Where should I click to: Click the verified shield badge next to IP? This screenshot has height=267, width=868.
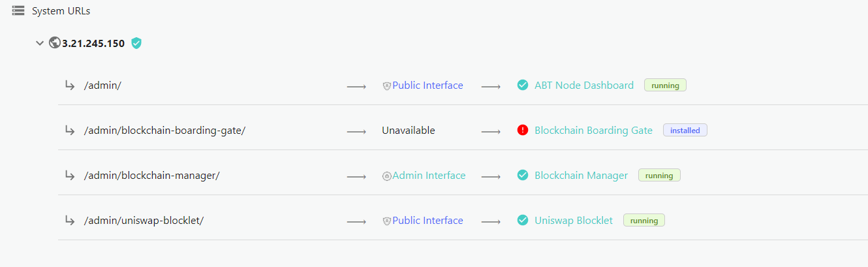(x=136, y=43)
